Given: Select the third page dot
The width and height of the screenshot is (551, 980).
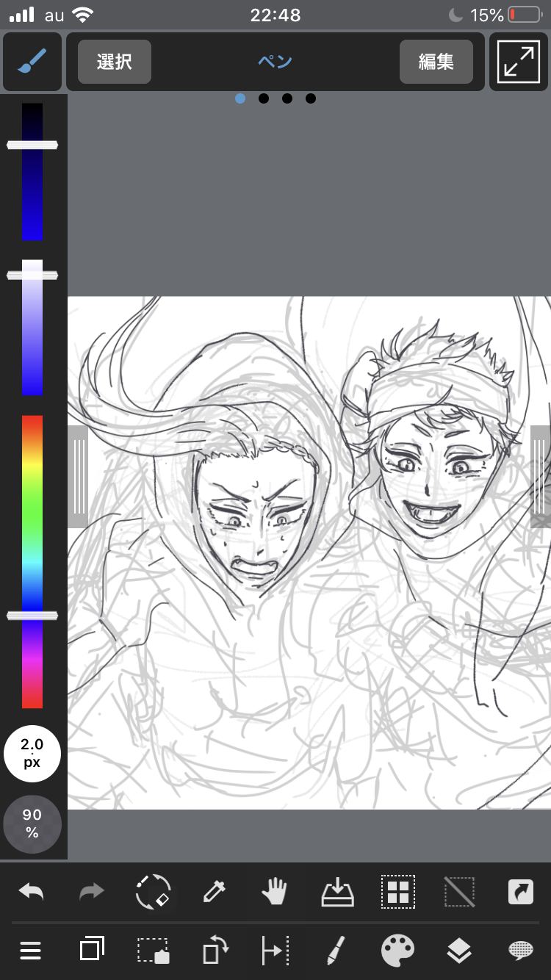Looking at the screenshot, I should pos(287,98).
